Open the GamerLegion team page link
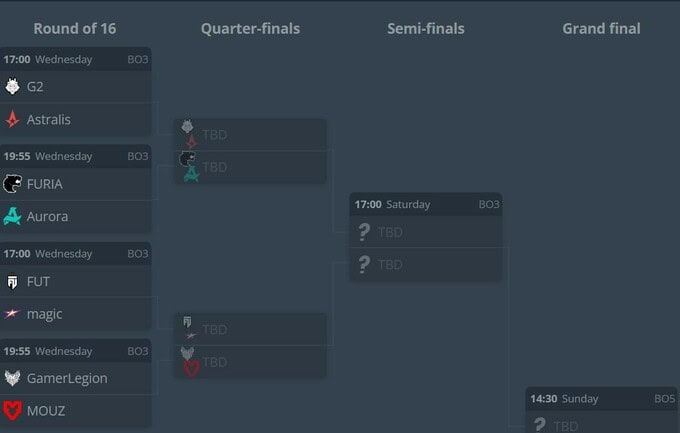The image size is (680, 433). (67, 378)
